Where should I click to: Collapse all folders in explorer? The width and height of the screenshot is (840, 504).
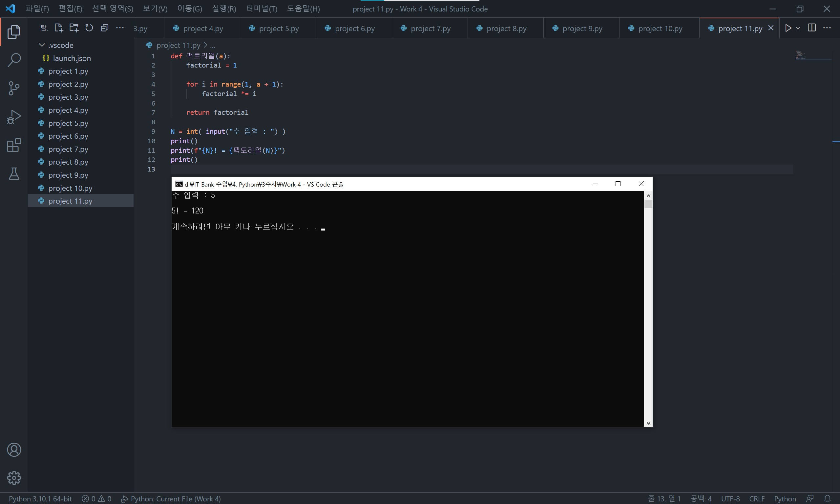(104, 28)
